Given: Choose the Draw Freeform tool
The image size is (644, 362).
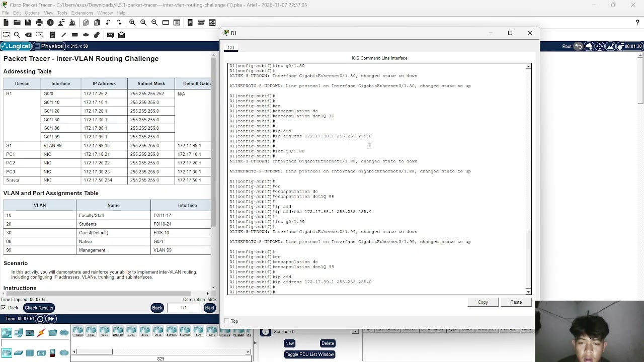Looking at the screenshot, I should pos(97,35).
